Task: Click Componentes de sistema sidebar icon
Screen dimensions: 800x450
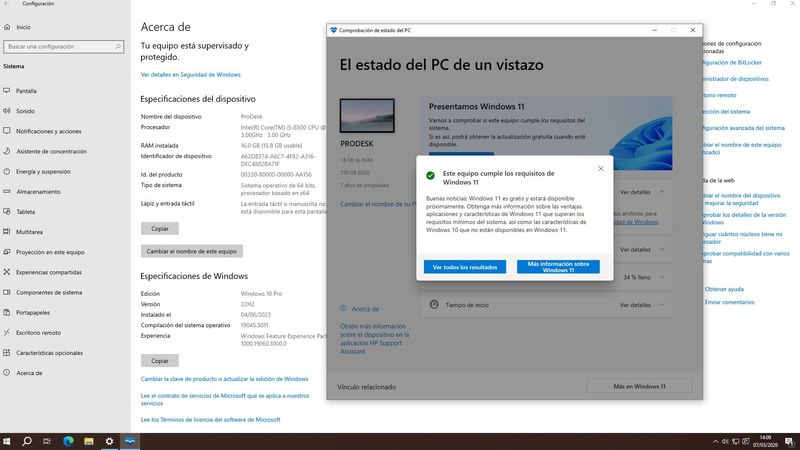Action: [7, 292]
